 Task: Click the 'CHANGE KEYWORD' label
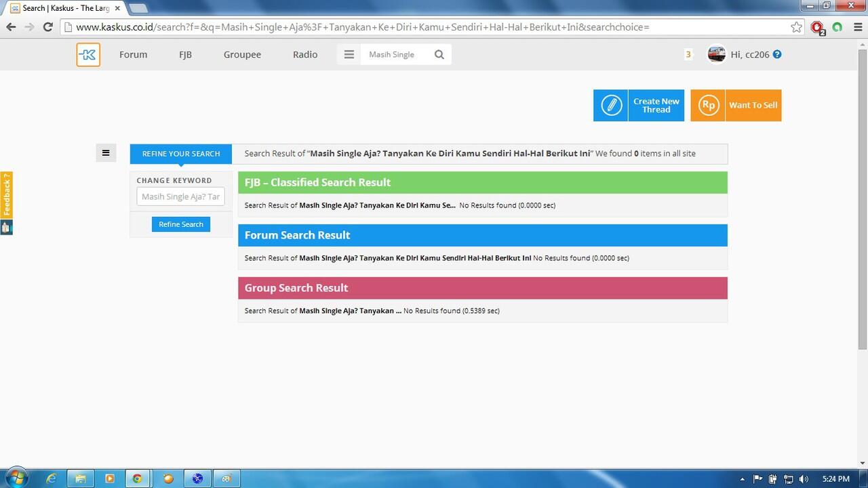click(x=174, y=180)
